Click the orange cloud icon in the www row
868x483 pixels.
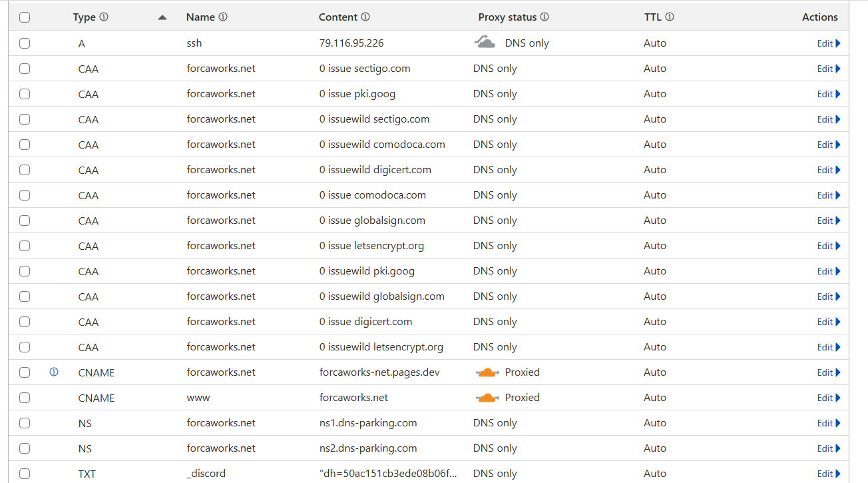487,398
